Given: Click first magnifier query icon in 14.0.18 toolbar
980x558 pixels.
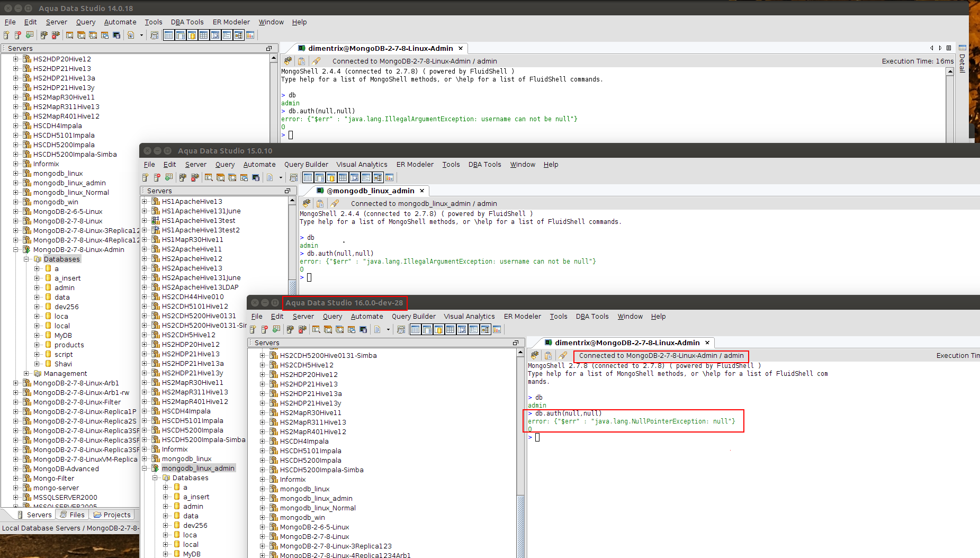Looking at the screenshot, I should [70, 35].
